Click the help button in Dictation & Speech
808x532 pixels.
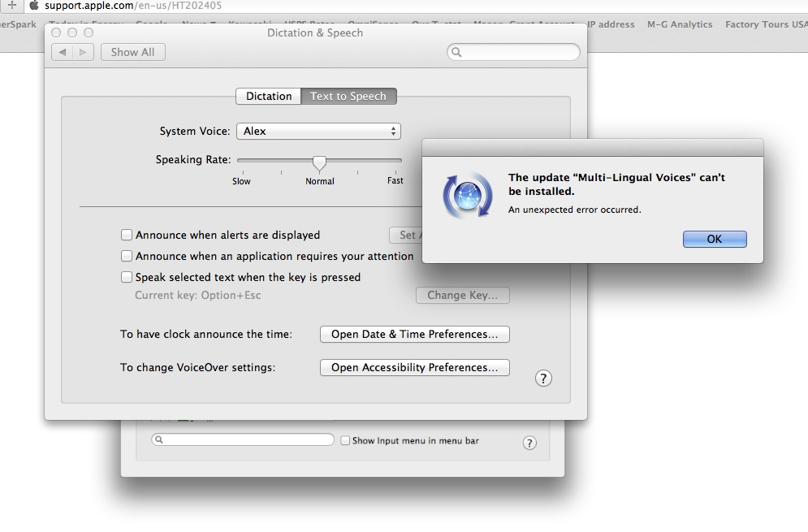543,378
